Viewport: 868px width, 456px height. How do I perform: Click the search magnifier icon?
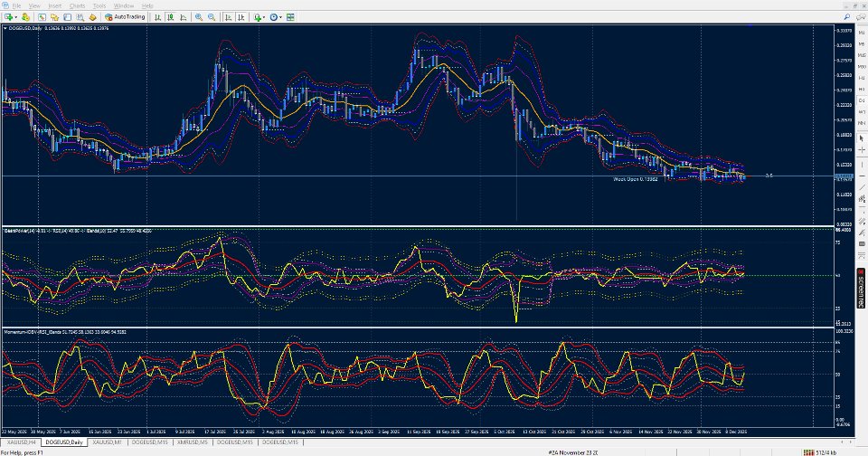tap(847, 17)
